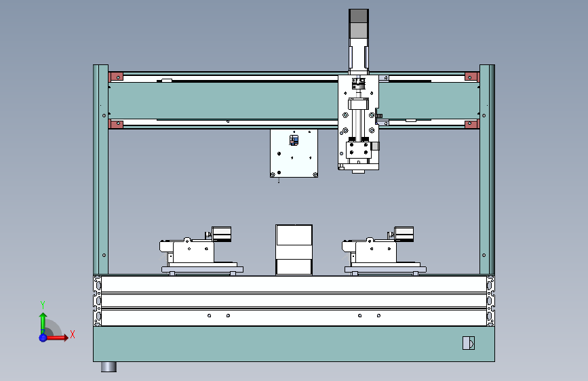Screen dimensions: 588x381
Task: Select the teal horizontal gantry beam face
Action: tap(223, 100)
